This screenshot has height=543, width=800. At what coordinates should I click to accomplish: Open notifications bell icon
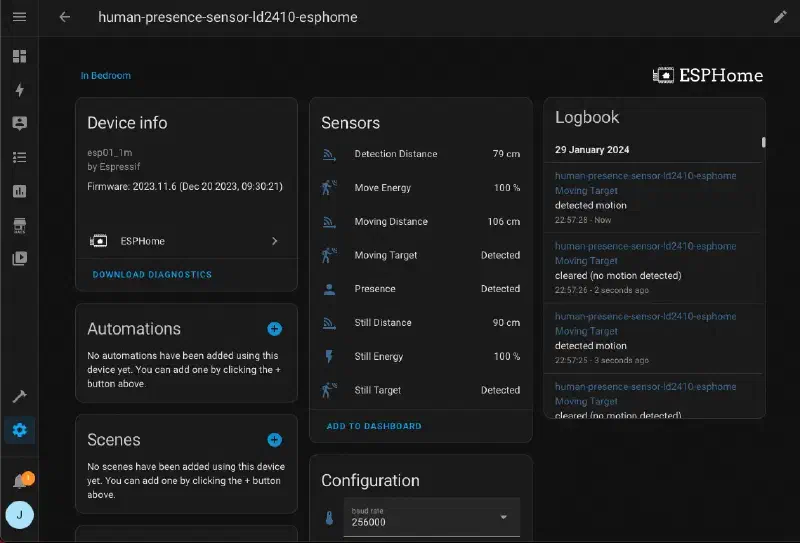20,481
